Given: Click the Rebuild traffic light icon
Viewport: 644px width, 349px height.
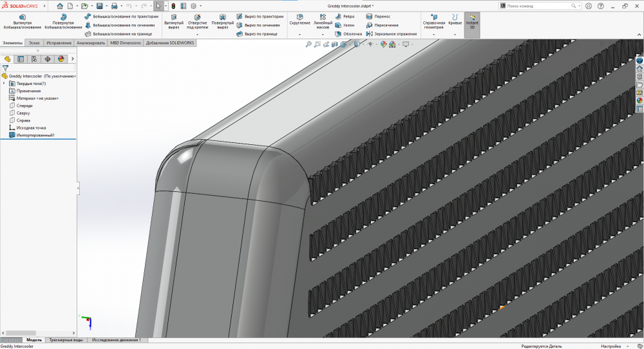Looking at the screenshot, I should pyautogui.click(x=173, y=6).
